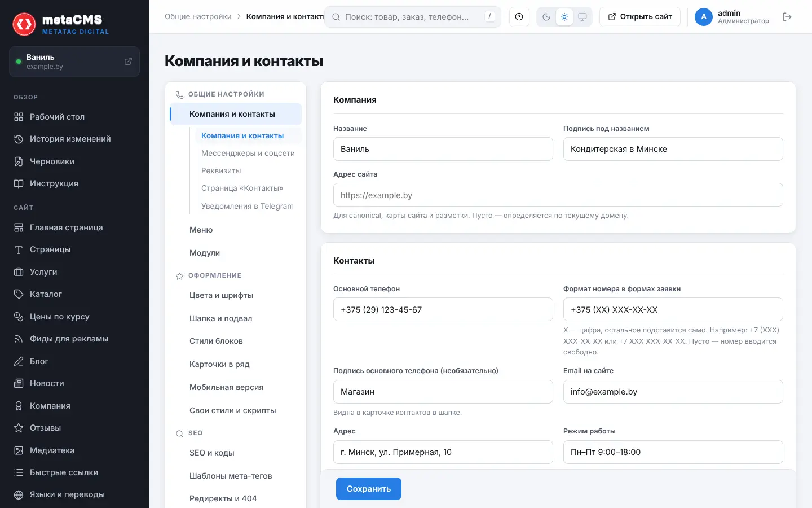Open Языки и переводы section
This screenshot has height=508, width=812.
tap(74, 494)
